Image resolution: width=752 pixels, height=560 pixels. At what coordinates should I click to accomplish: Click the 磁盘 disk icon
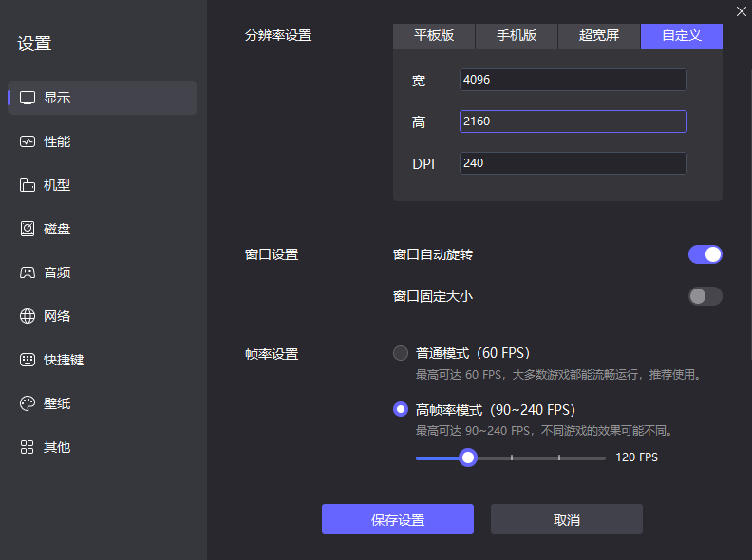(x=28, y=229)
